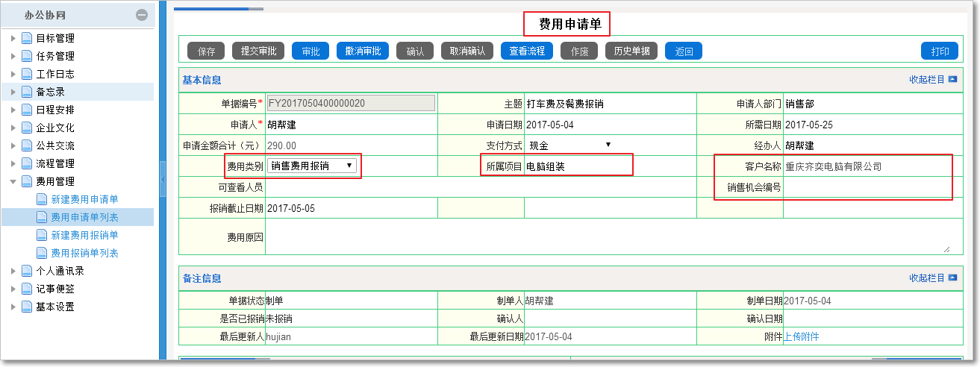The width and height of the screenshot is (980, 367).
Task: Open the 支付方式 dropdown showing 现金
Action: tap(570, 145)
